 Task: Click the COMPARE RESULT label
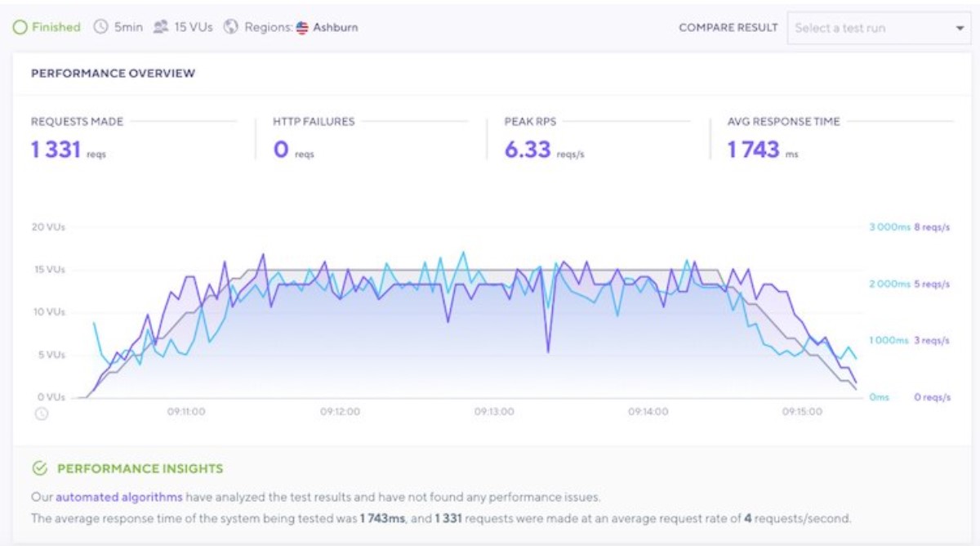click(x=728, y=28)
